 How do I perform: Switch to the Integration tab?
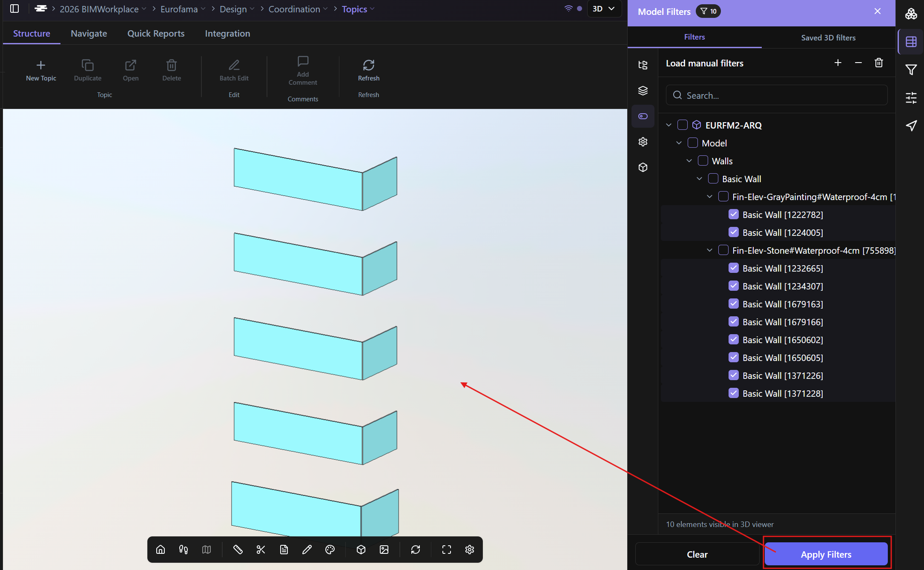[227, 33]
